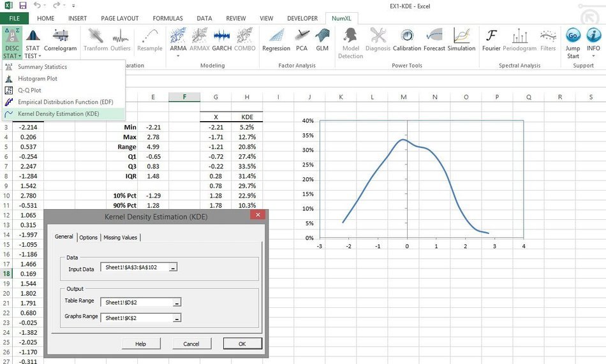Switch to the DEVELOPER ribbon tab
This screenshot has height=364, width=606.
pos(302,18)
